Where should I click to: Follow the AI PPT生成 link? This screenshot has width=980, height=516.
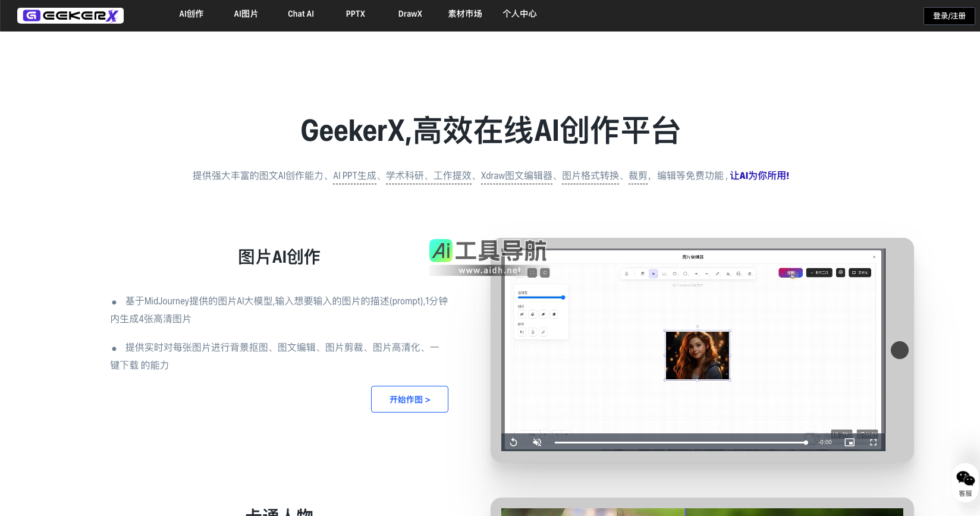point(354,176)
